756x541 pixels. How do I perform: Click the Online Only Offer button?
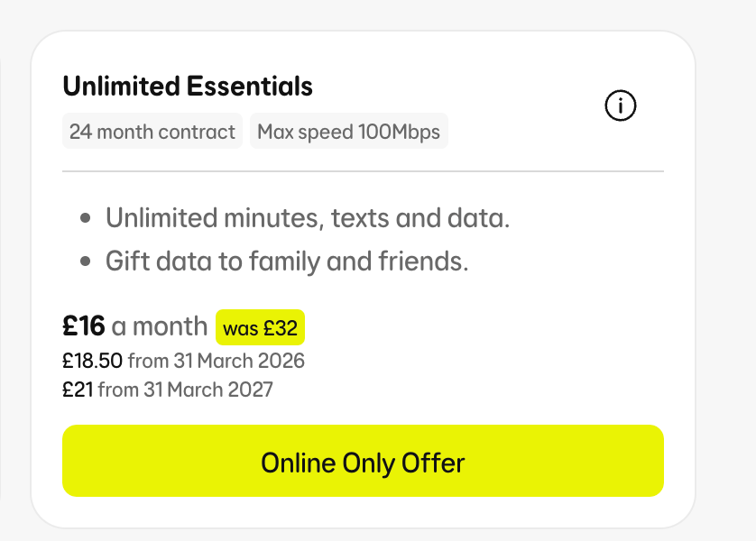[363, 461]
